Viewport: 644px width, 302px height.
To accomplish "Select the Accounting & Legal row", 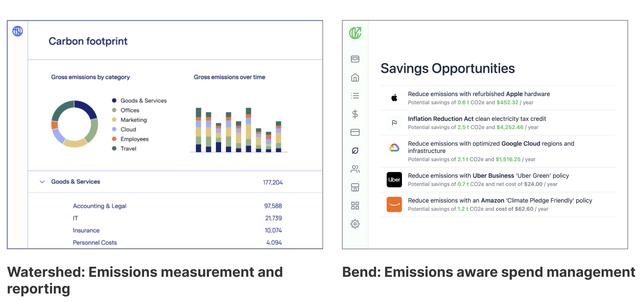I will (x=99, y=206).
